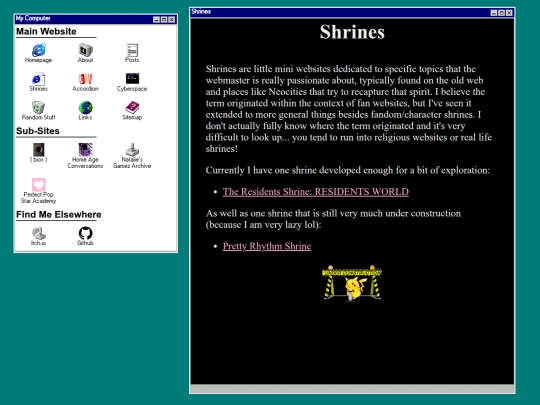540x405 pixels.
Task: Close the My Computer window
Action: pos(171,20)
